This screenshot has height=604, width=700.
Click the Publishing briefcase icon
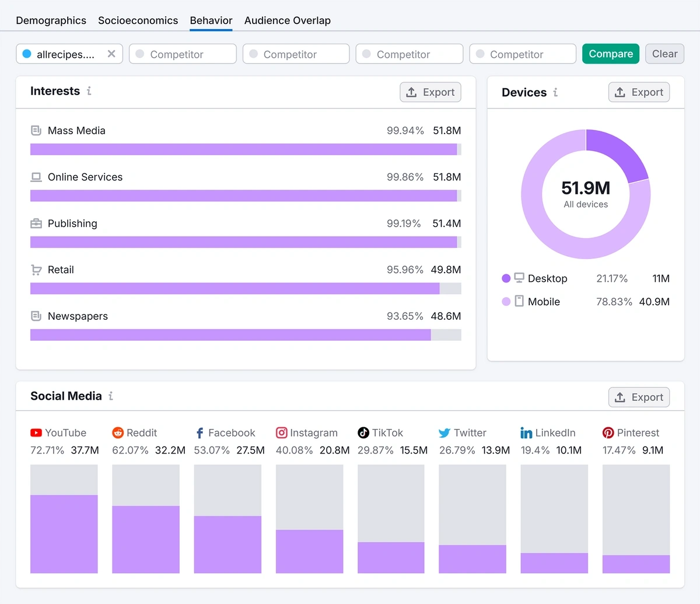36,223
